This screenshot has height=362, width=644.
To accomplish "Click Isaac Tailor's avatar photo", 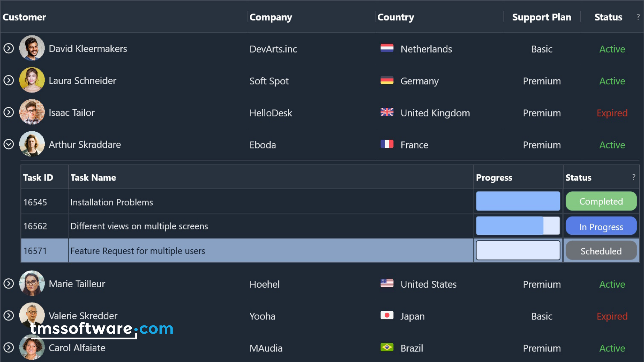I will pos(32,112).
